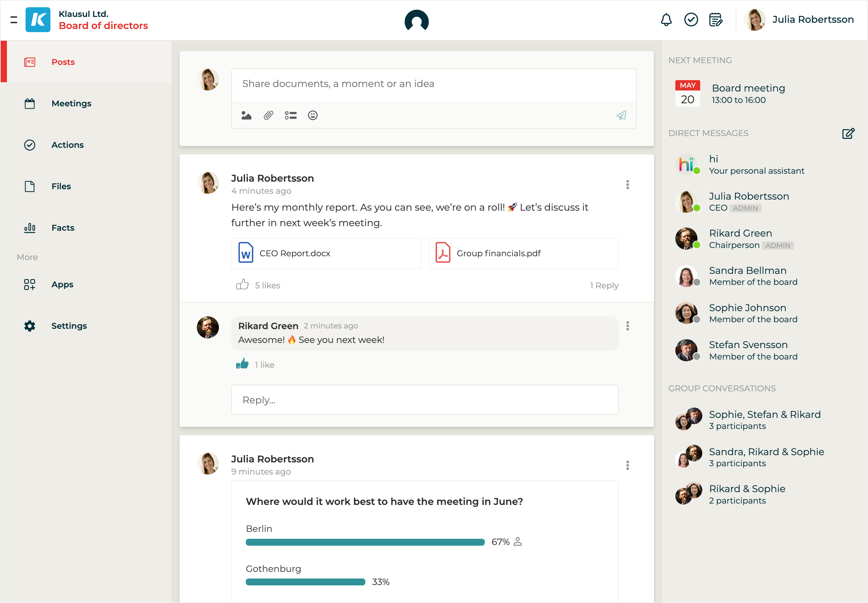Open the meeting notes icon in top bar
Image resolution: width=868 pixels, height=603 pixels.
[716, 20]
